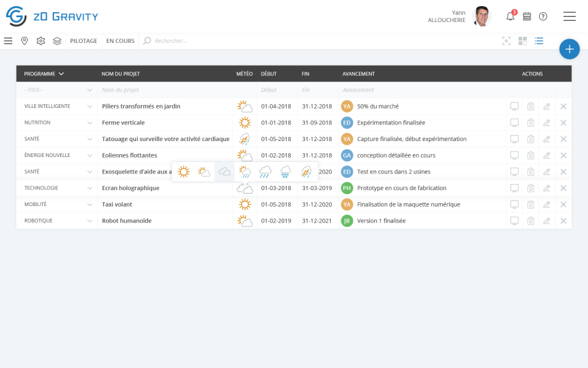Select the cloudy weather icon in popup
The image size is (588, 368).
click(x=225, y=172)
